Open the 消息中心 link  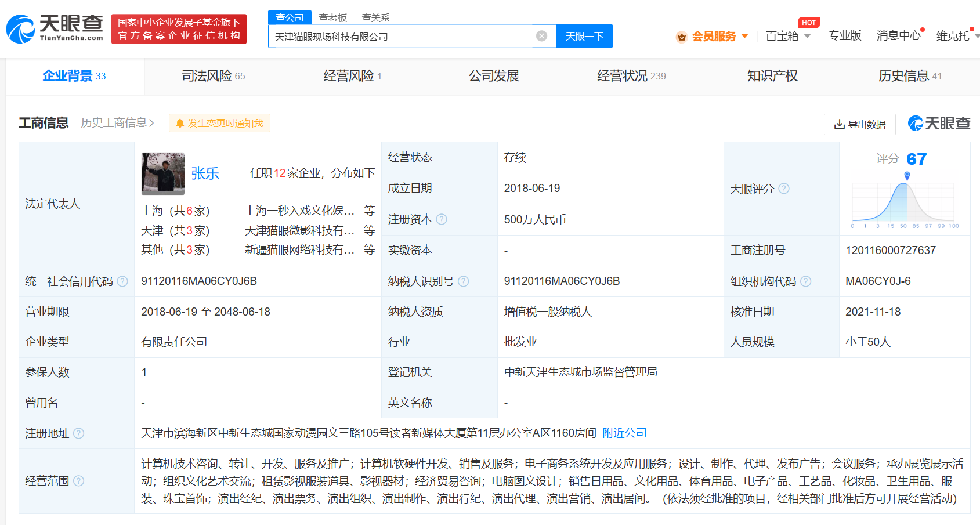899,36
